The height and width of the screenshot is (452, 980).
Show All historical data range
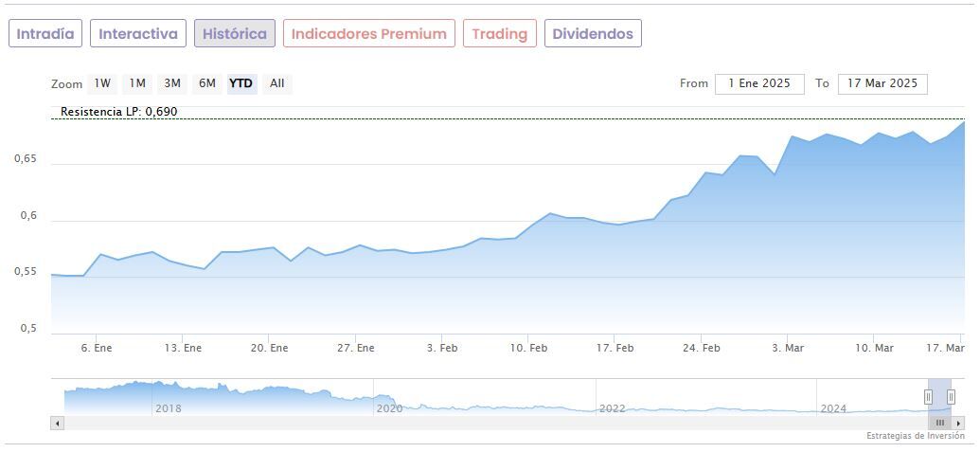point(277,83)
